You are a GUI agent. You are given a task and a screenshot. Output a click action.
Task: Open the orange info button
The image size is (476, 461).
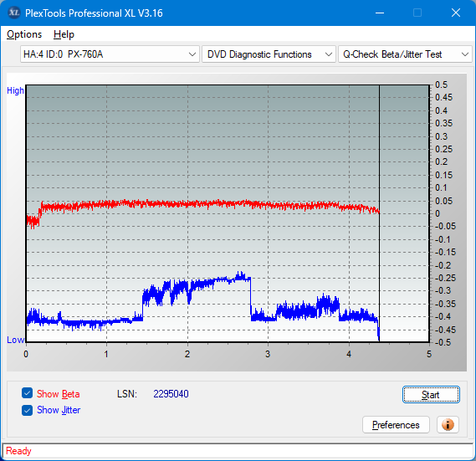(448, 424)
